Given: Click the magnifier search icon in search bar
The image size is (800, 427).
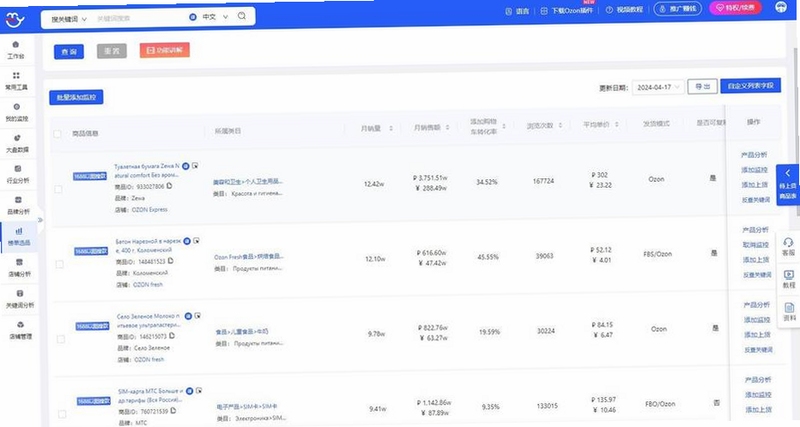Looking at the screenshot, I should tap(242, 16).
